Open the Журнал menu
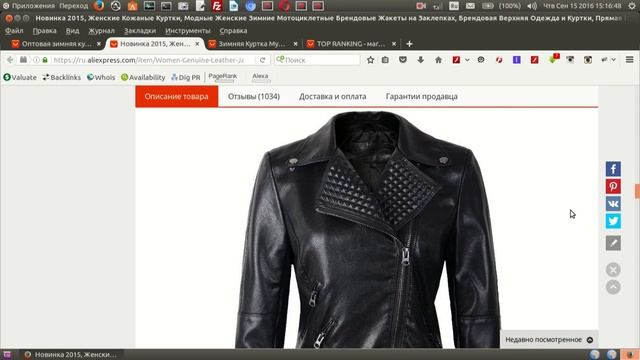The image size is (640, 360). pos(101,31)
